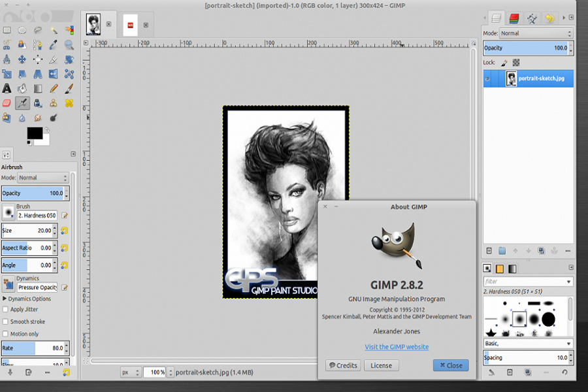Create a new layer in Layers panel
This screenshot has width=588, height=392.
click(x=489, y=251)
